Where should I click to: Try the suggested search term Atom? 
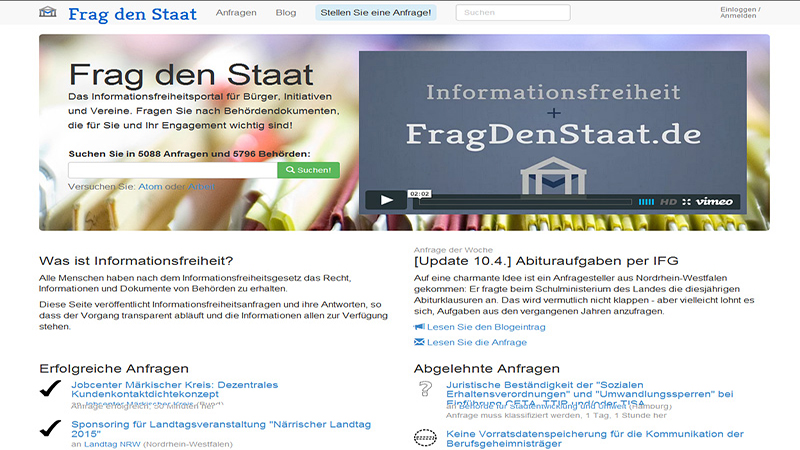tap(150, 187)
